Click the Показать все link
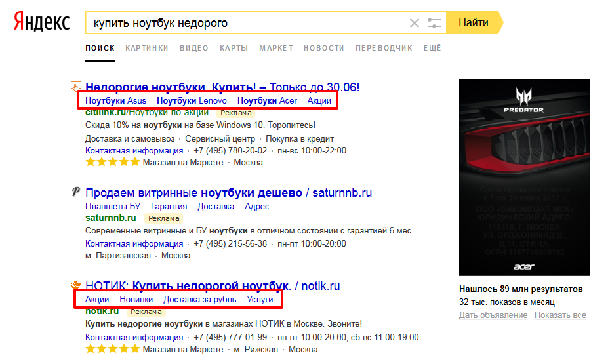The height and width of the screenshot is (364, 610). (x=559, y=315)
